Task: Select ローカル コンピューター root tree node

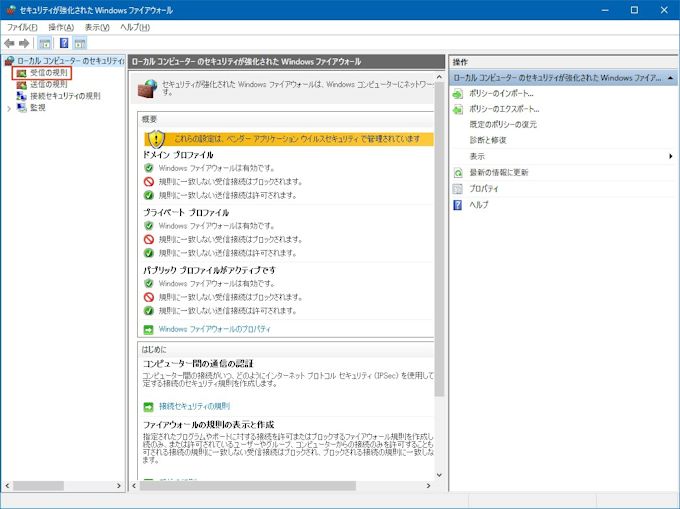Action: [70, 61]
